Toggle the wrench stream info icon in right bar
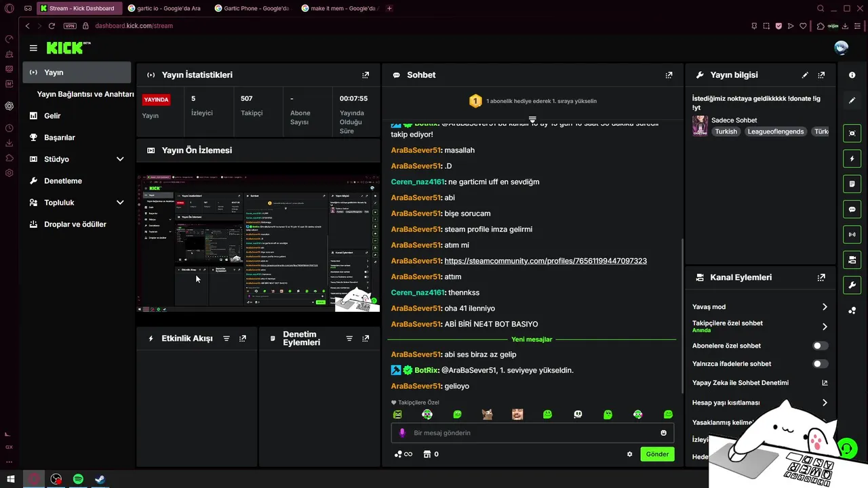Image resolution: width=868 pixels, height=488 pixels. (x=852, y=285)
